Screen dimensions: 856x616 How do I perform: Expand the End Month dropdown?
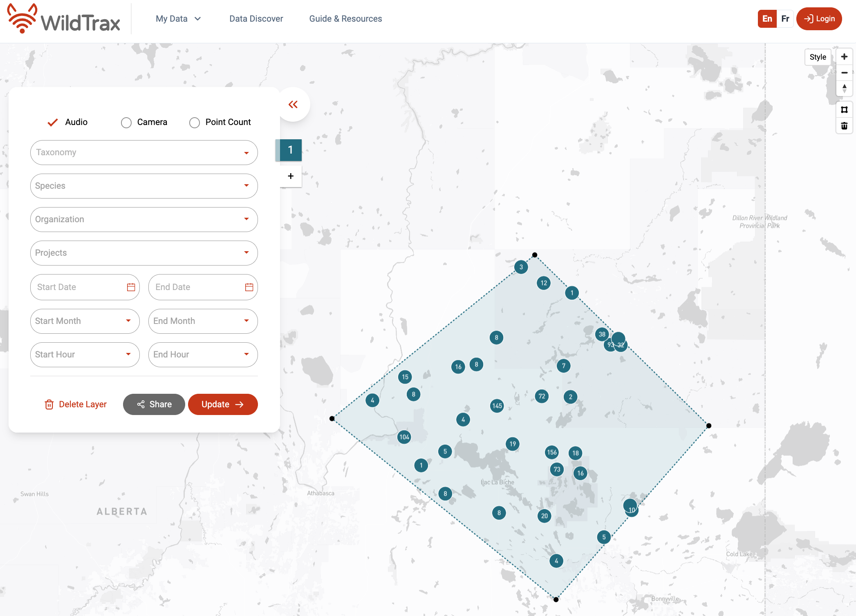click(203, 321)
